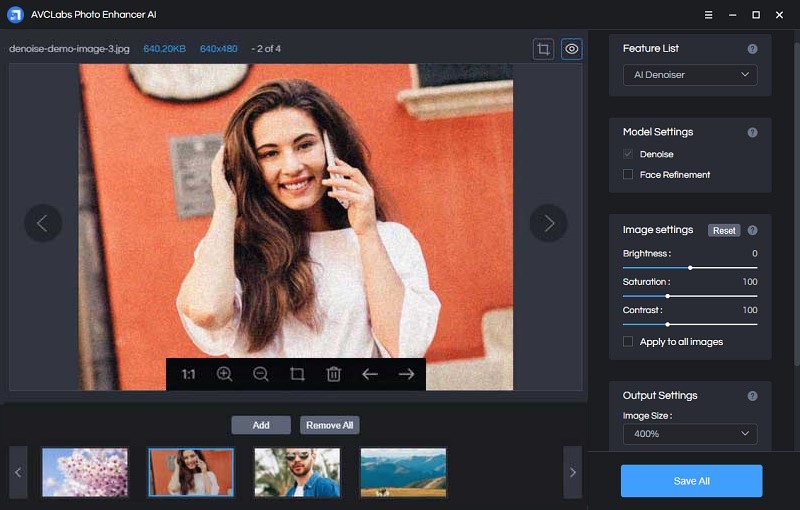Check Apply to all images
The width and height of the screenshot is (800, 510).
(628, 342)
